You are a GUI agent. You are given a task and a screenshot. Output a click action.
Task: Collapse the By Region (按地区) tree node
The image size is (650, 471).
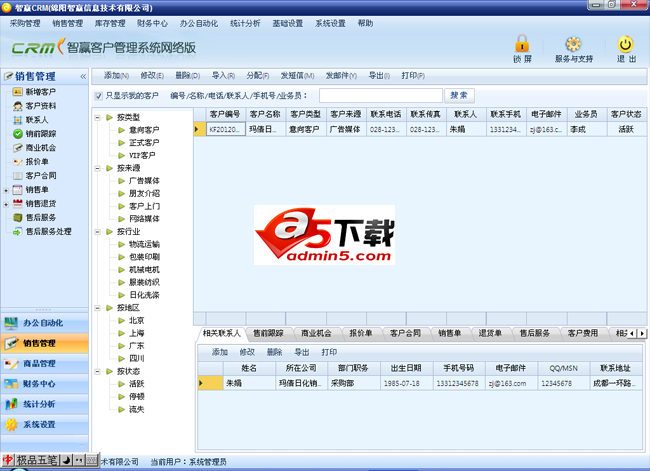pos(98,308)
